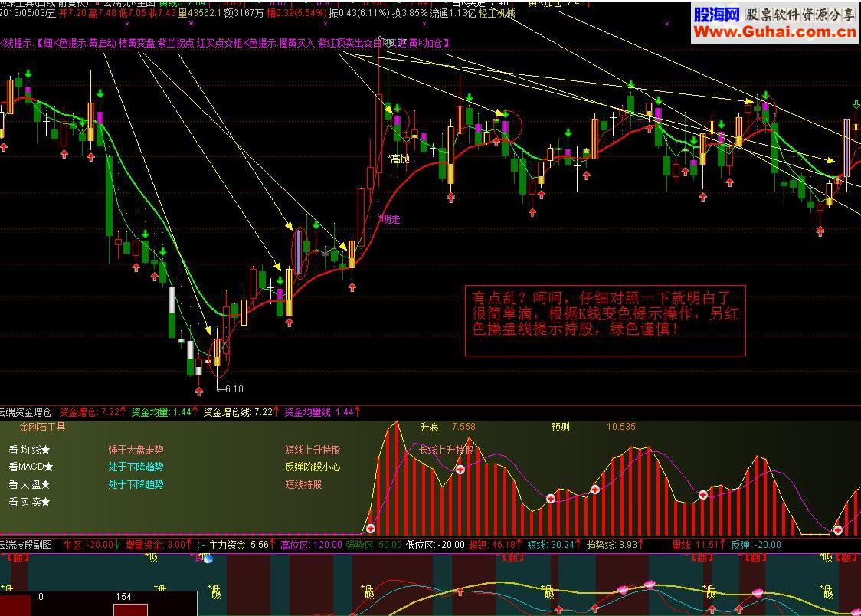861x616 pixels.
Task: Click the 反弹阶段小心 warning text
Action: [313, 467]
